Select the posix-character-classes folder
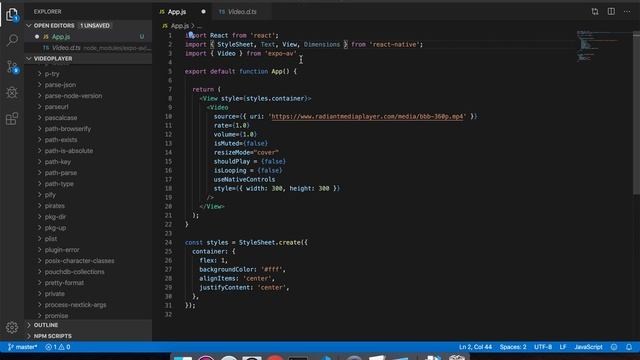Screen dimensions: 640x360 88,261
